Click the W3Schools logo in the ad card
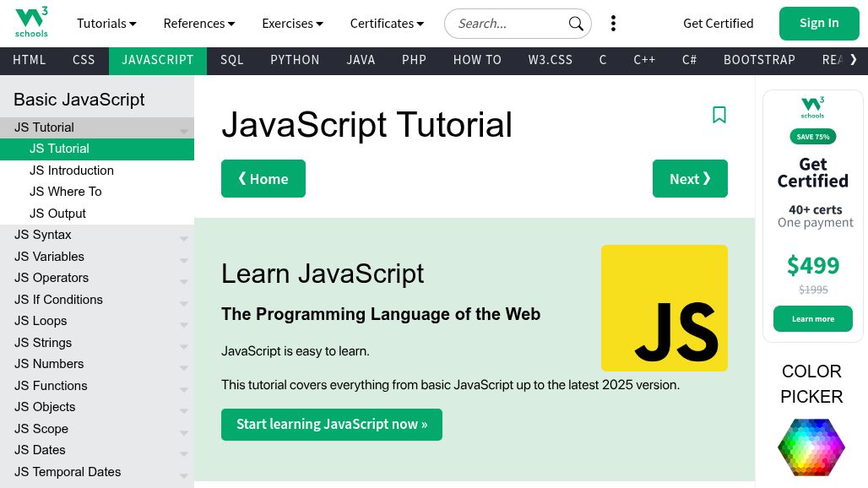 click(x=812, y=107)
